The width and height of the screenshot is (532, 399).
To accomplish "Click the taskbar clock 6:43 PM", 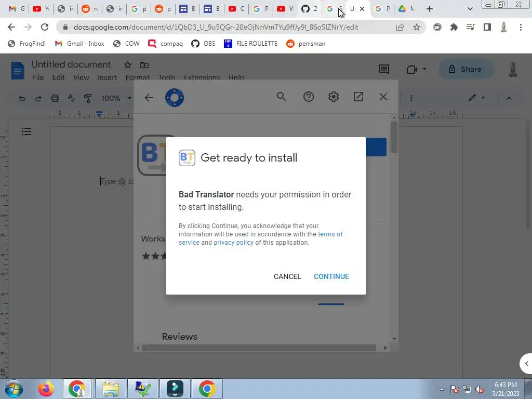I will click(506, 385).
